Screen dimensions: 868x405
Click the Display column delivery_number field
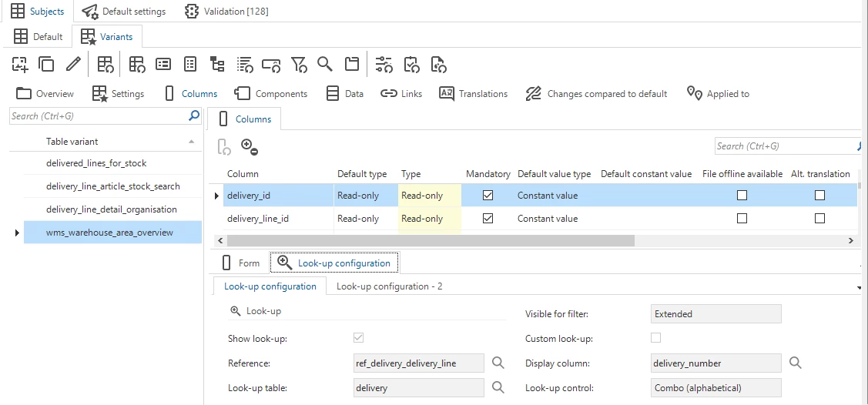pyautogui.click(x=716, y=363)
